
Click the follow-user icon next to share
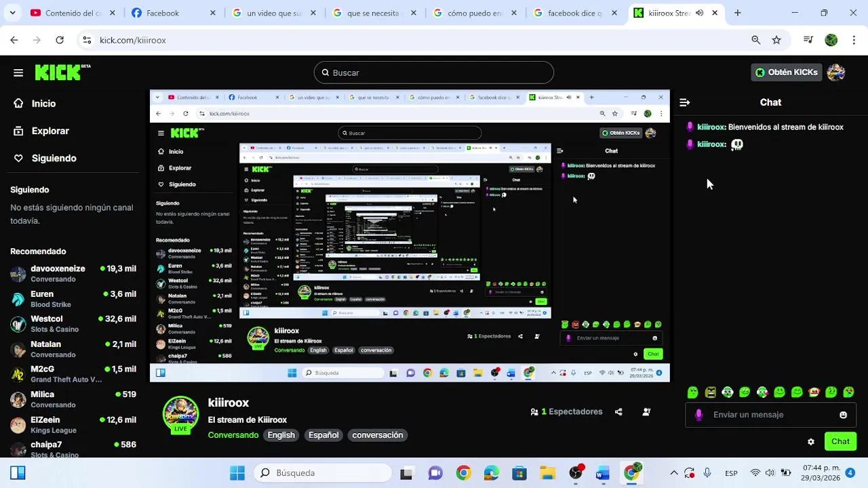[x=646, y=411]
